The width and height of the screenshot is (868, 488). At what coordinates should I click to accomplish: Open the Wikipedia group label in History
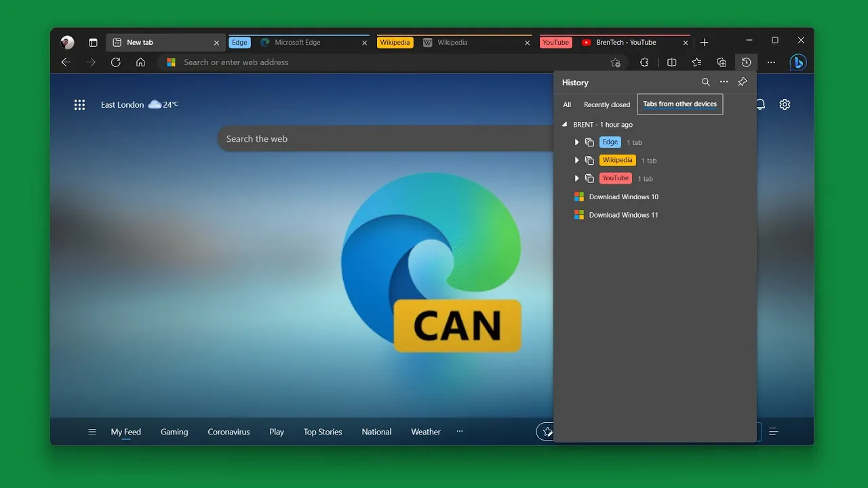618,161
